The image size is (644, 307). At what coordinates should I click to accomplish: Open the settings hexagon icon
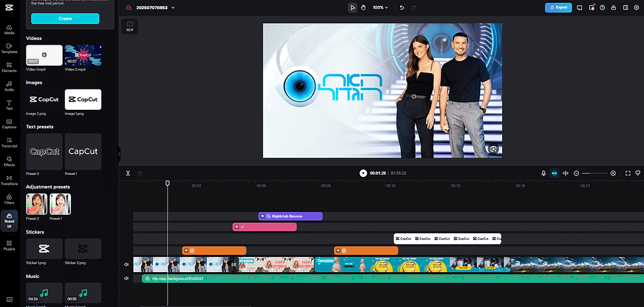tap(637, 7)
